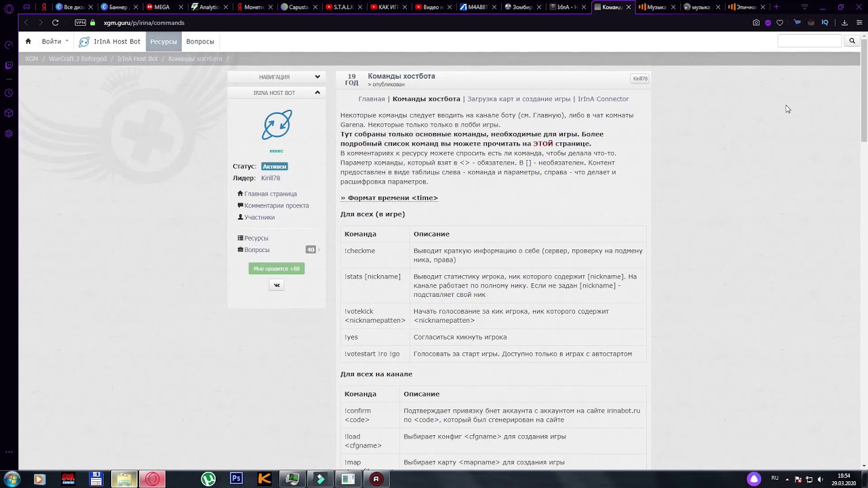
Task: Open the Opera sidebar settings gear
Action: click(x=9, y=134)
